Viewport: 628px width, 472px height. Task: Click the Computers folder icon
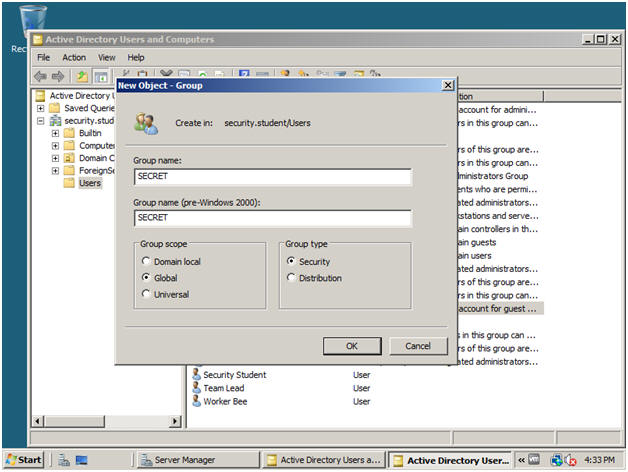(69, 145)
